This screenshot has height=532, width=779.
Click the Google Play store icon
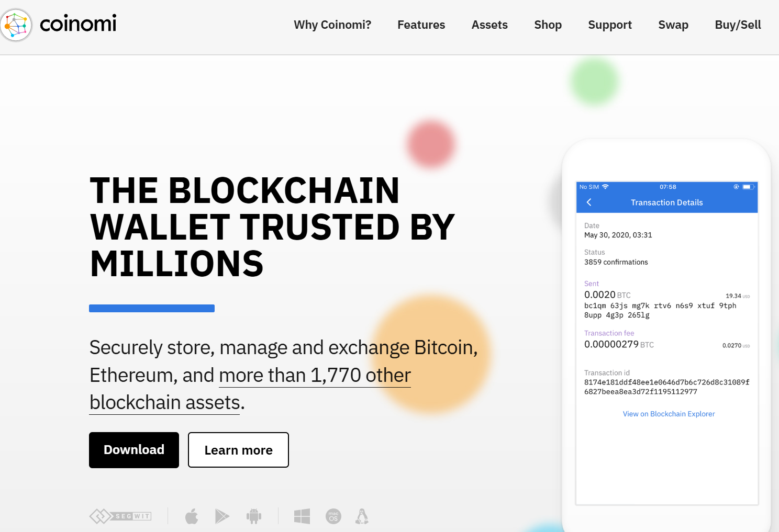click(222, 516)
